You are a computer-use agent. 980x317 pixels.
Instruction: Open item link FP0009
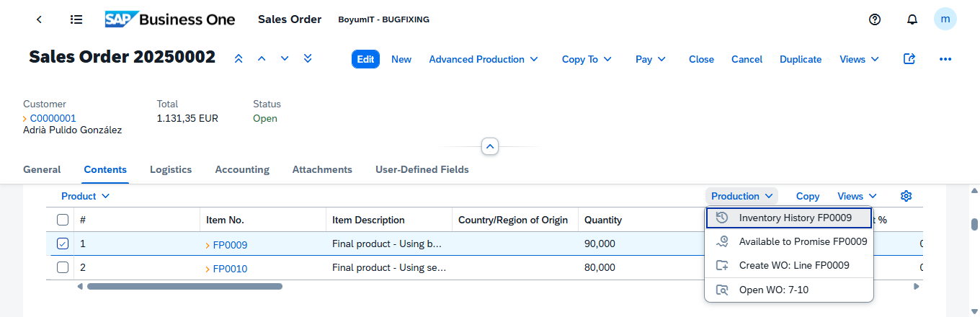[x=230, y=245]
